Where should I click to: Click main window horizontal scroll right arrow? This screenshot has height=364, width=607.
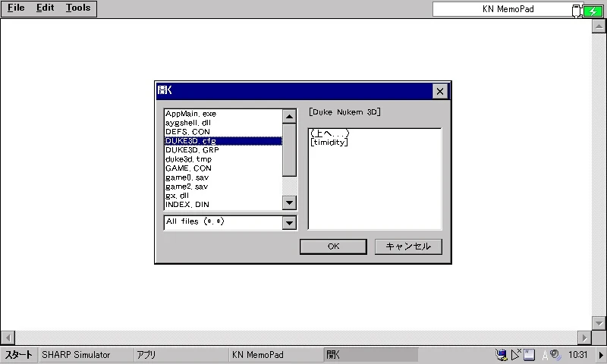click(584, 337)
